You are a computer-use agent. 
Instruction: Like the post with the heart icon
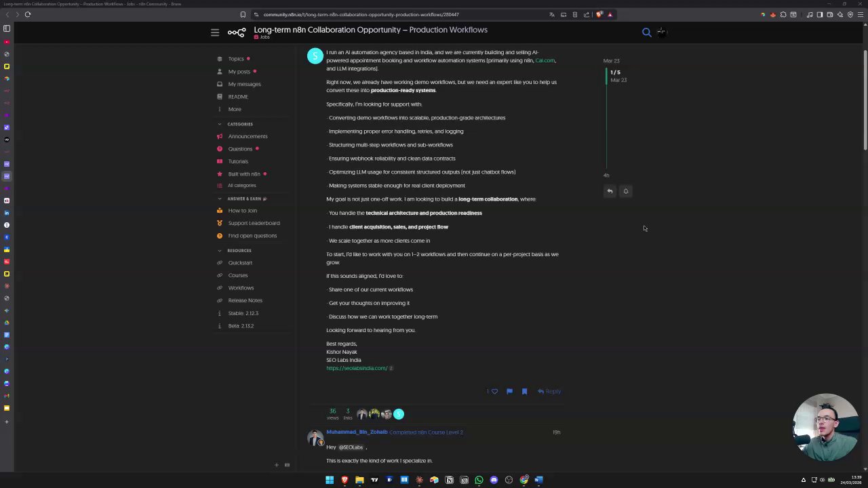pos(494,391)
